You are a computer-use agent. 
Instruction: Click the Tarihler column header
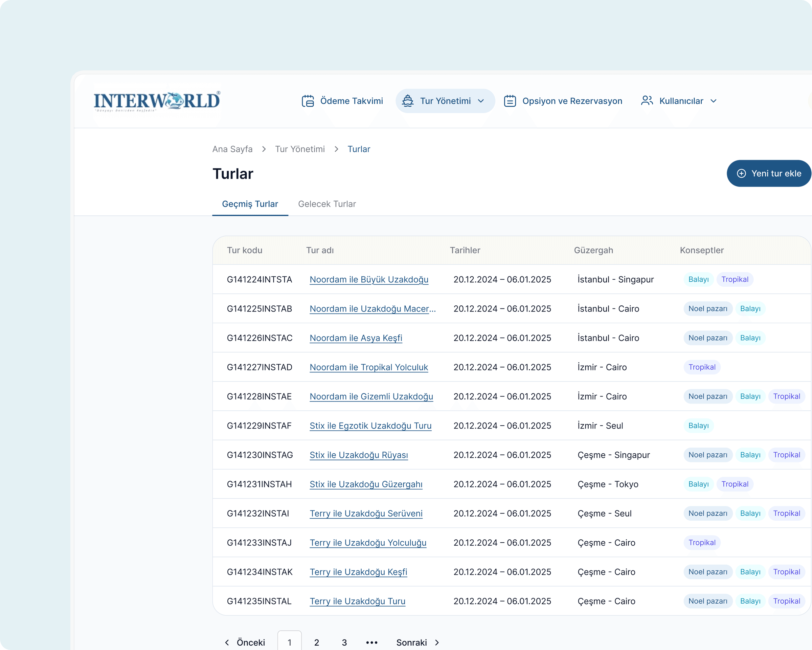click(465, 250)
